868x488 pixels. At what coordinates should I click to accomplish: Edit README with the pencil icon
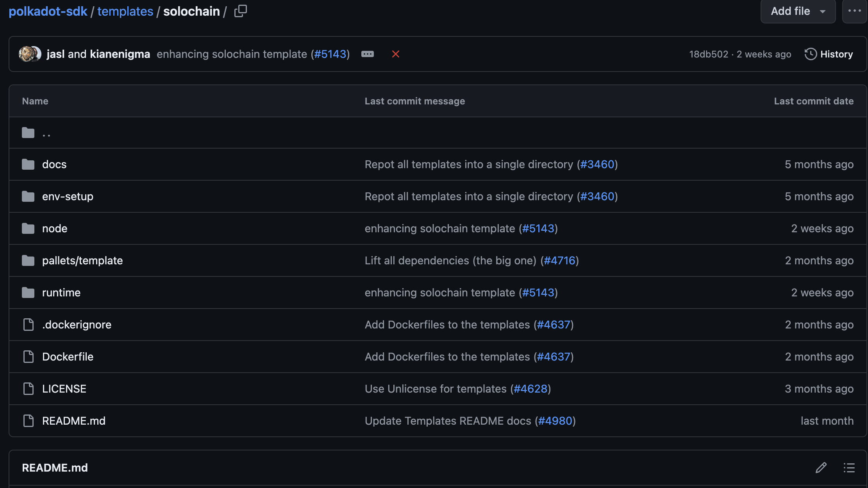pos(821,468)
